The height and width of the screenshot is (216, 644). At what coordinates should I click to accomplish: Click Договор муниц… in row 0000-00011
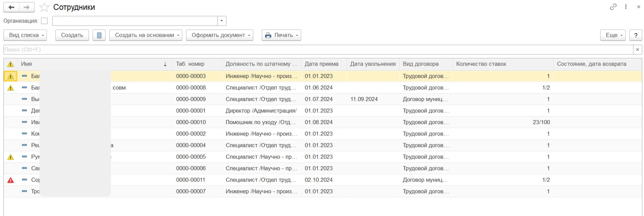[426, 180]
